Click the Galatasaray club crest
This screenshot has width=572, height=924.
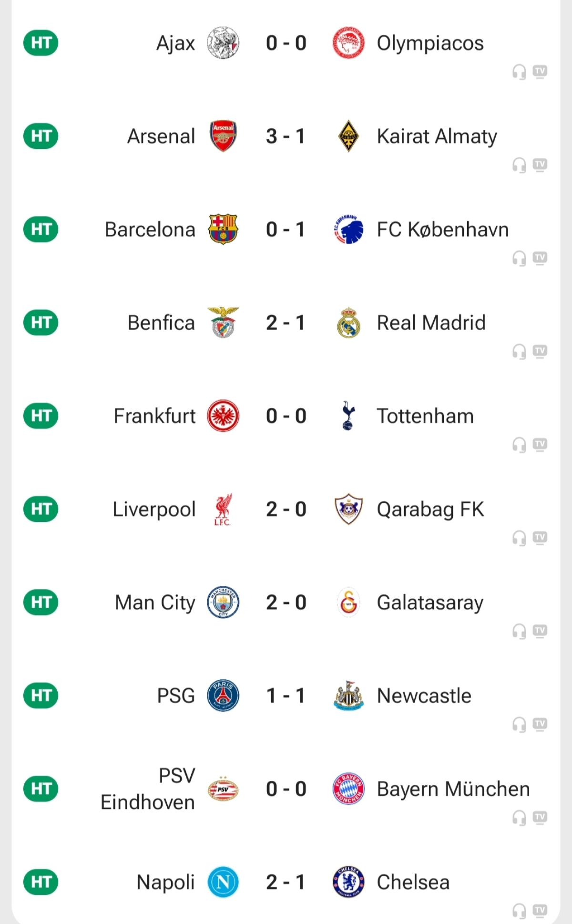pos(348,602)
